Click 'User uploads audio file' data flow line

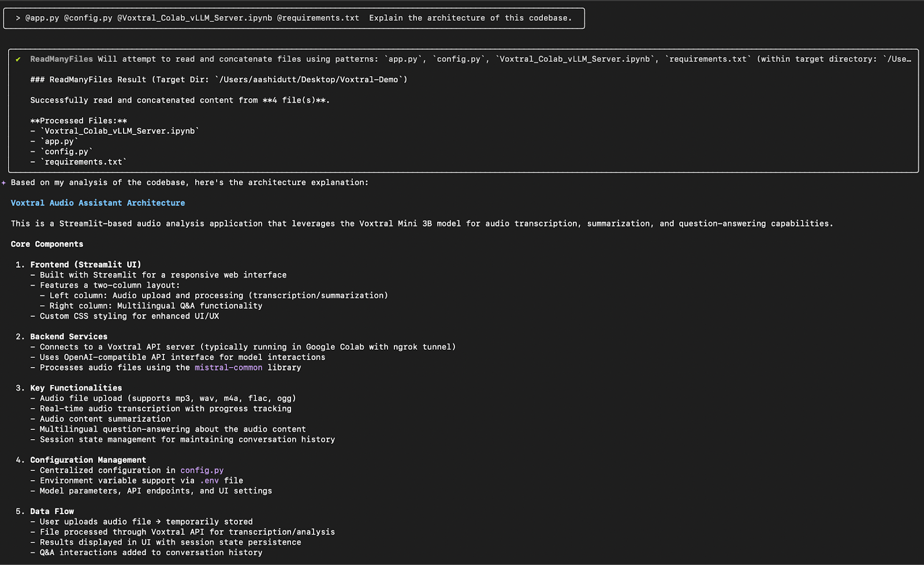coord(146,522)
